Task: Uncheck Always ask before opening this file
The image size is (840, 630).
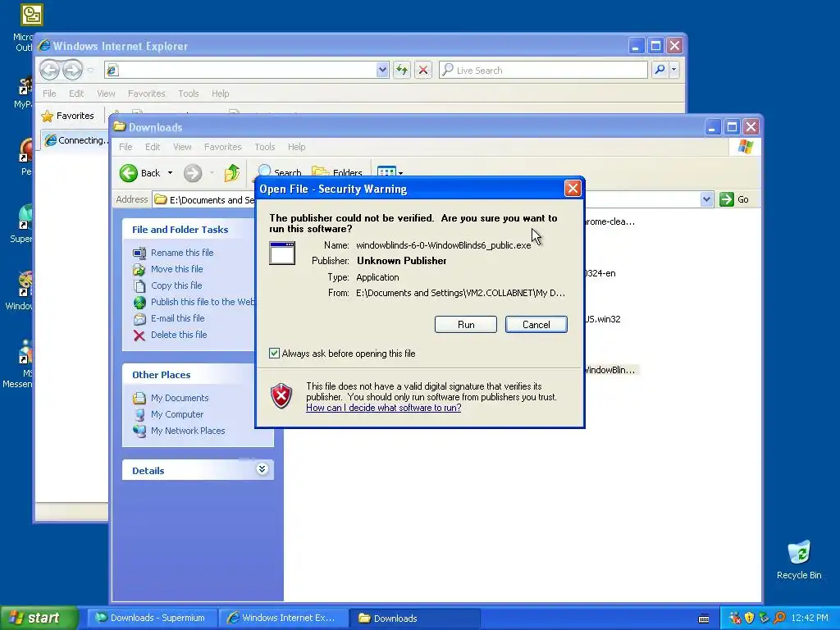Action: pyautogui.click(x=274, y=353)
